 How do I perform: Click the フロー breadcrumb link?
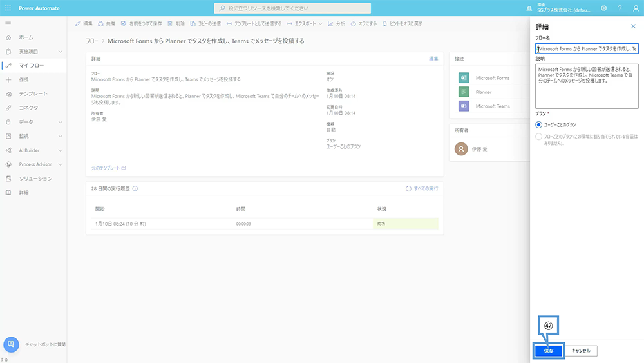92,41
